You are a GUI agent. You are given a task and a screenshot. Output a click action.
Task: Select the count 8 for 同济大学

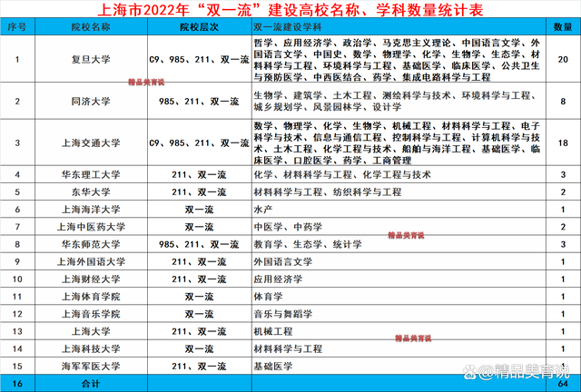563,101
